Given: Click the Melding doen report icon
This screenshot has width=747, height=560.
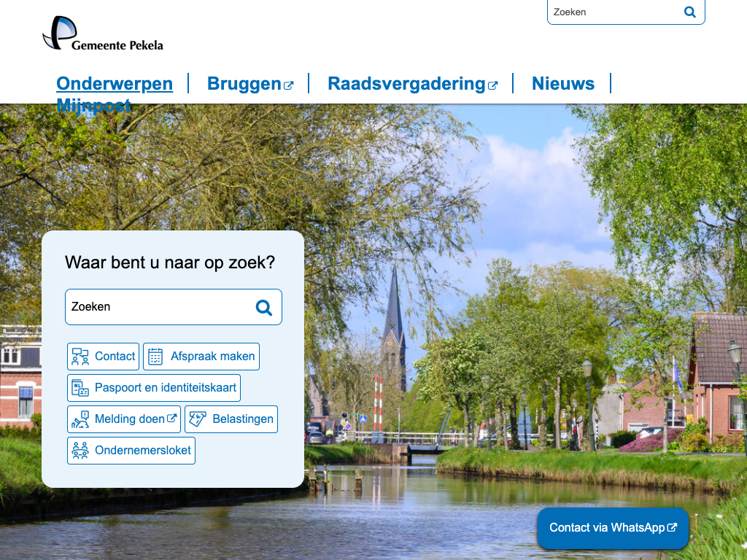Looking at the screenshot, I should (80, 419).
